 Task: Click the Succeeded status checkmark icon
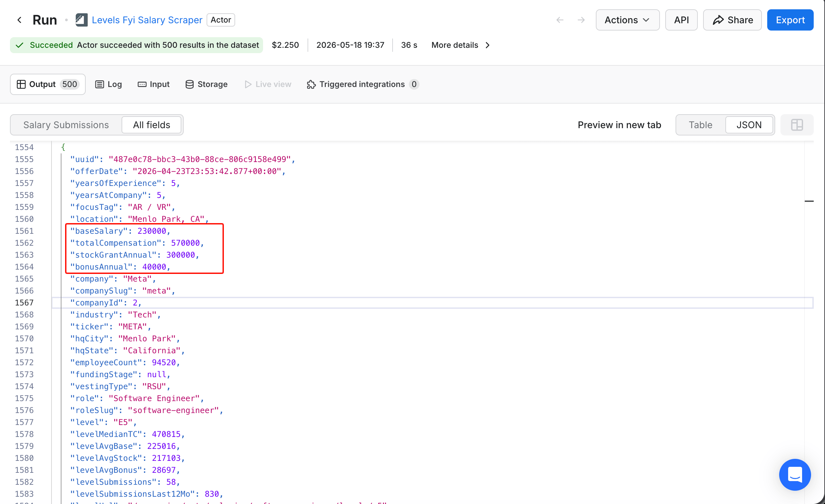pyautogui.click(x=19, y=45)
